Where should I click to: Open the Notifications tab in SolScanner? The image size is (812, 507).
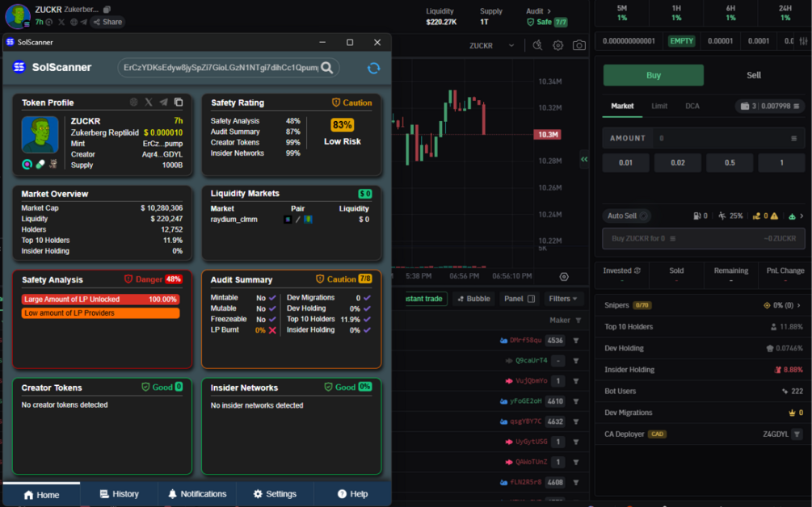[x=197, y=494]
